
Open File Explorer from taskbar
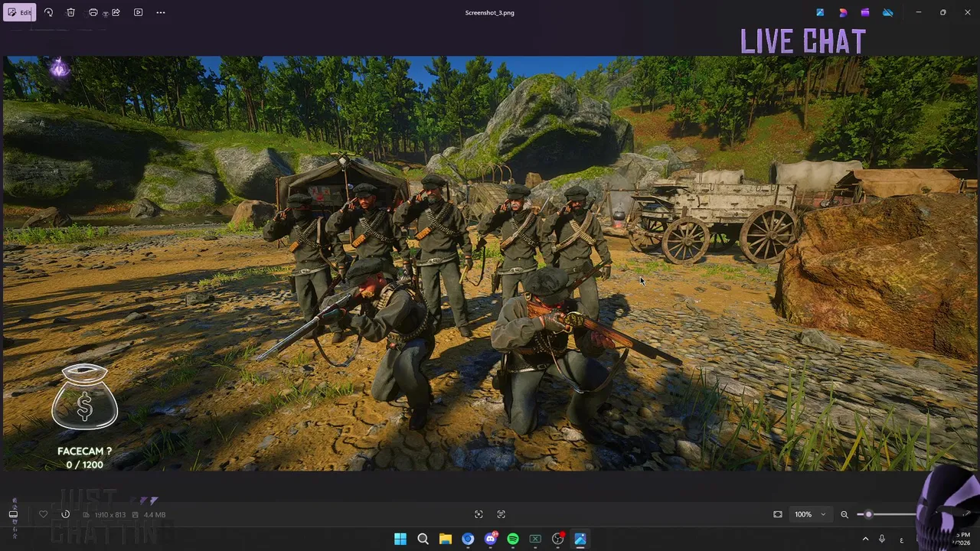445,539
